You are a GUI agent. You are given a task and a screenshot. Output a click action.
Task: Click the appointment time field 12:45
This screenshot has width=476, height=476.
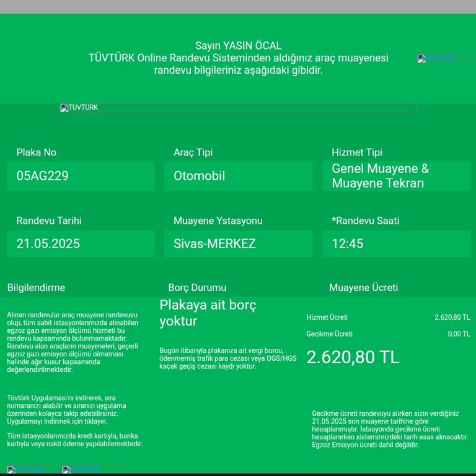pos(396,244)
